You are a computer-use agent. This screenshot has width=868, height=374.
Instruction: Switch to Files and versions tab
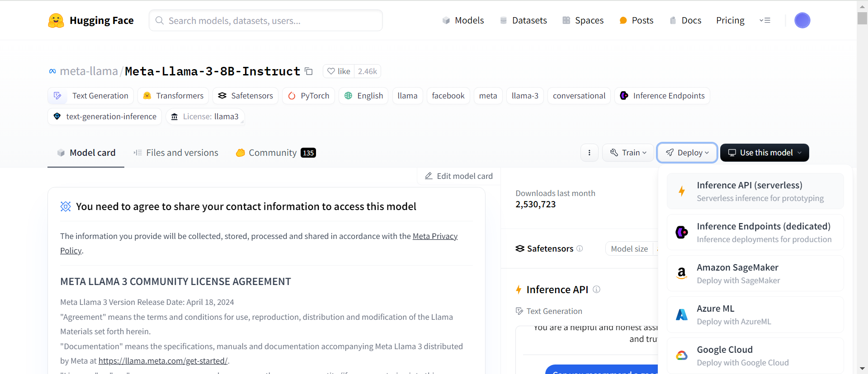[x=176, y=153]
